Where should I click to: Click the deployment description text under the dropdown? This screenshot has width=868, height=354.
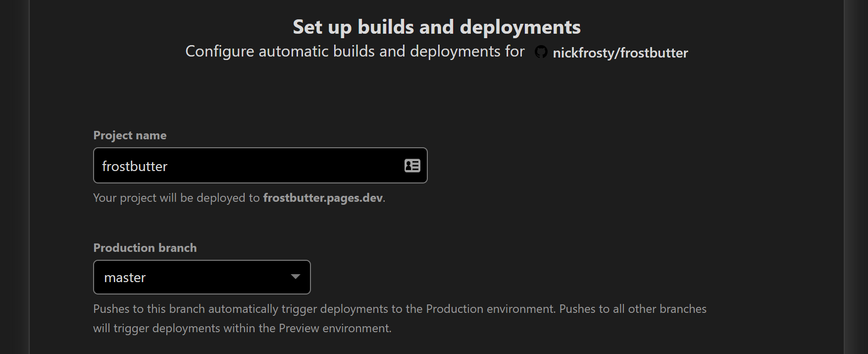coord(400,318)
